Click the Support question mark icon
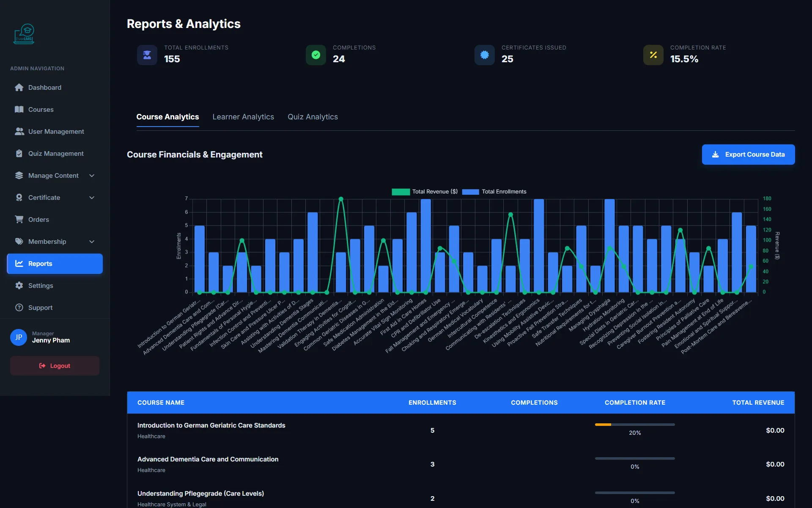The width and height of the screenshot is (812, 508). click(19, 307)
